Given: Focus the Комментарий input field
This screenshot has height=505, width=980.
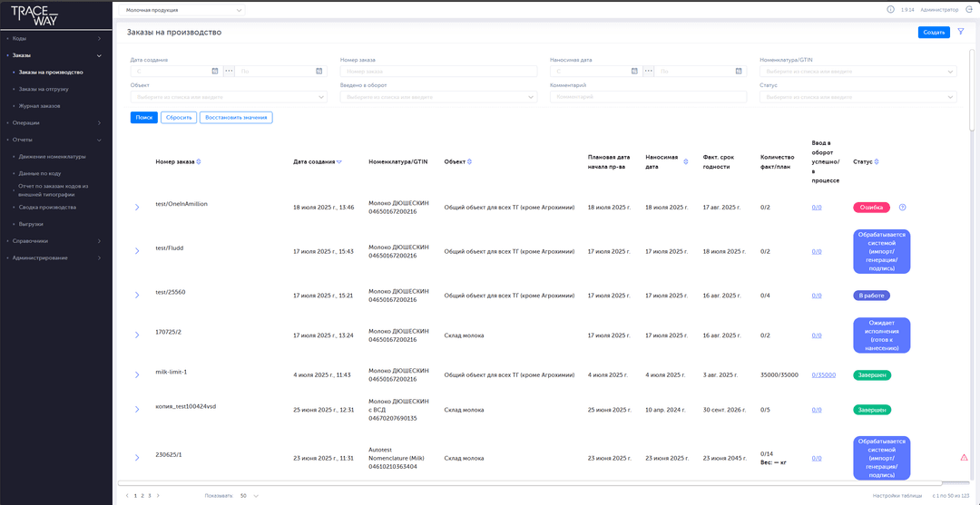Looking at the screenshot, I should [648, 97].
